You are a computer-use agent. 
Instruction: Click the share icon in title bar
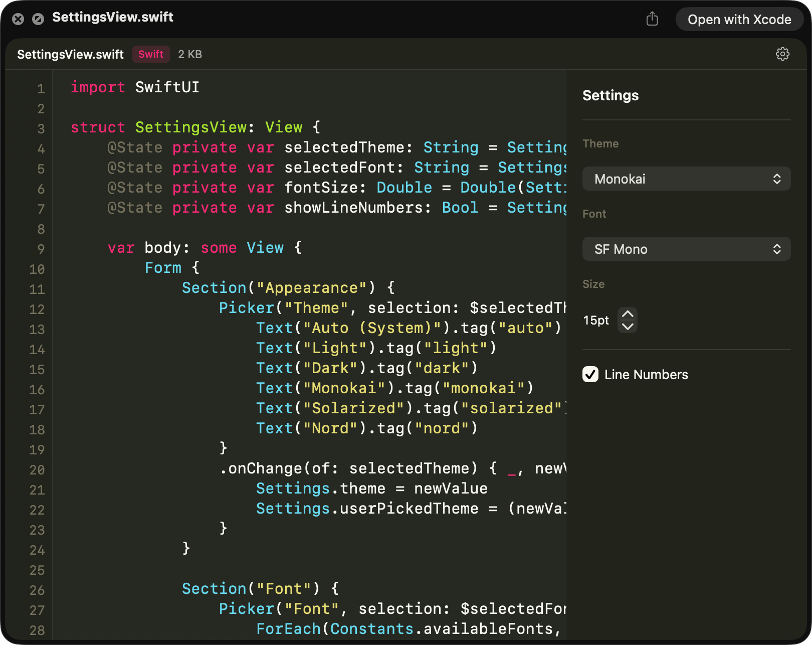pyautogui.click(x=652, y=19)
